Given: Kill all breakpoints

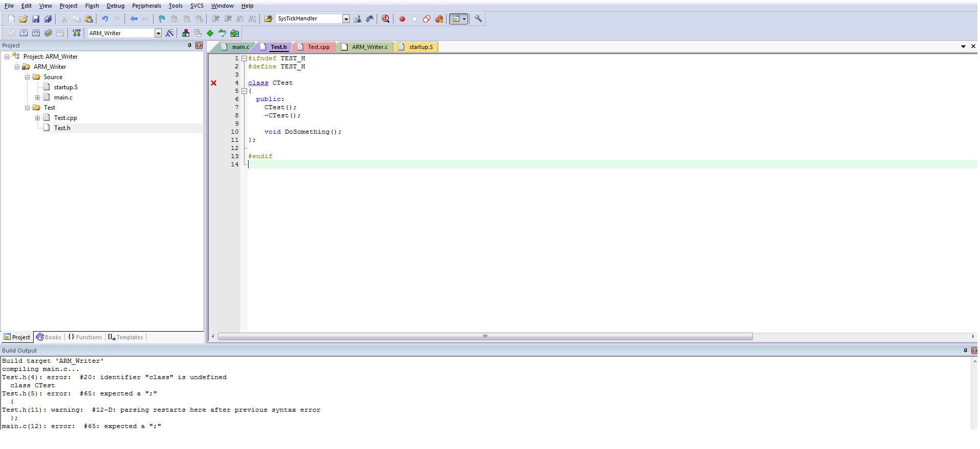Looking at the screenshot, I should (439, 19).
